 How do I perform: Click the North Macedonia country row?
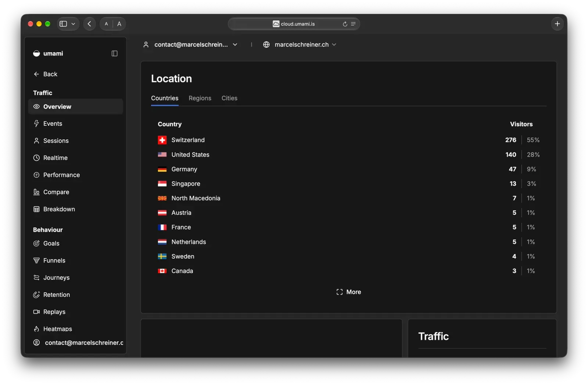(x=349, y=198)
